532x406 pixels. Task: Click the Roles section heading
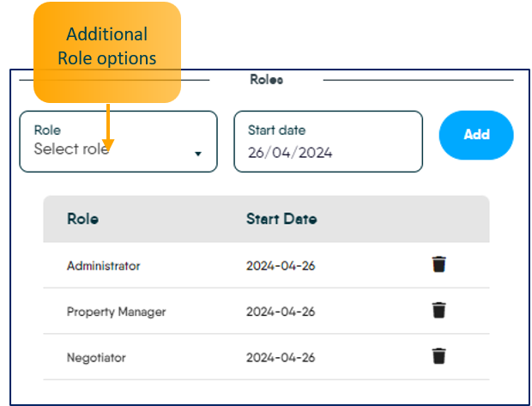[266, 80]
